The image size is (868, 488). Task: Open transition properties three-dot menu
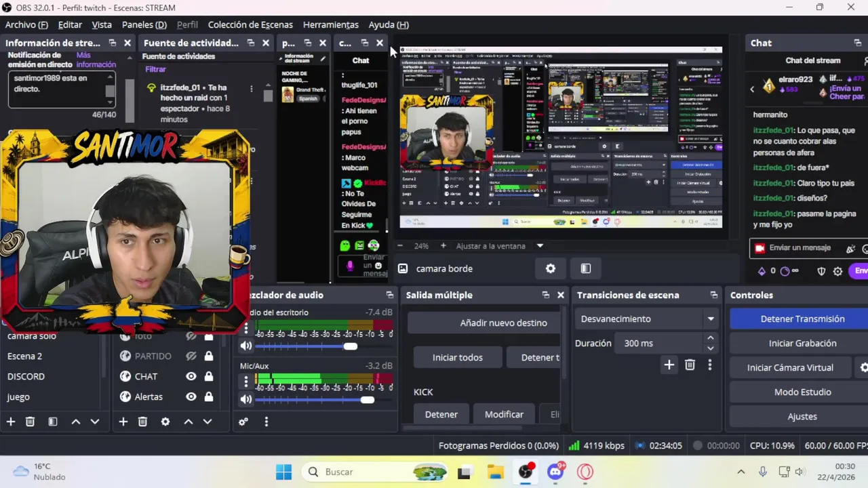point(710,365)
